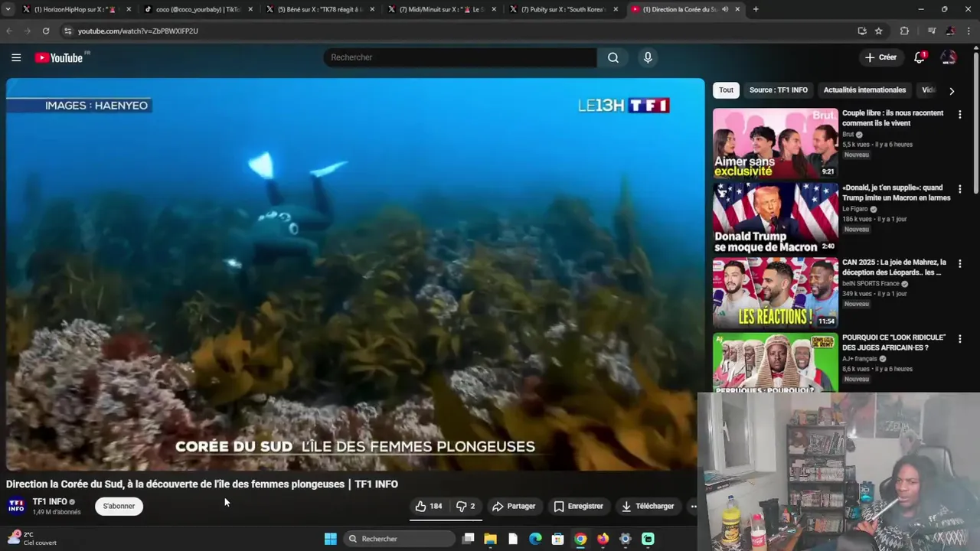Open options menu for Donald Trump video
The width and height of the screenshot is (980, 551).
[x=959, y=189]
